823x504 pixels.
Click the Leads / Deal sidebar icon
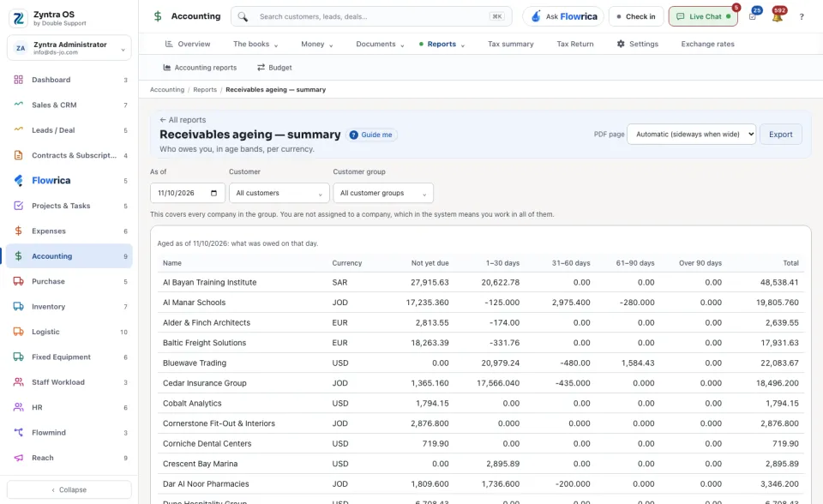coord(18,130)
